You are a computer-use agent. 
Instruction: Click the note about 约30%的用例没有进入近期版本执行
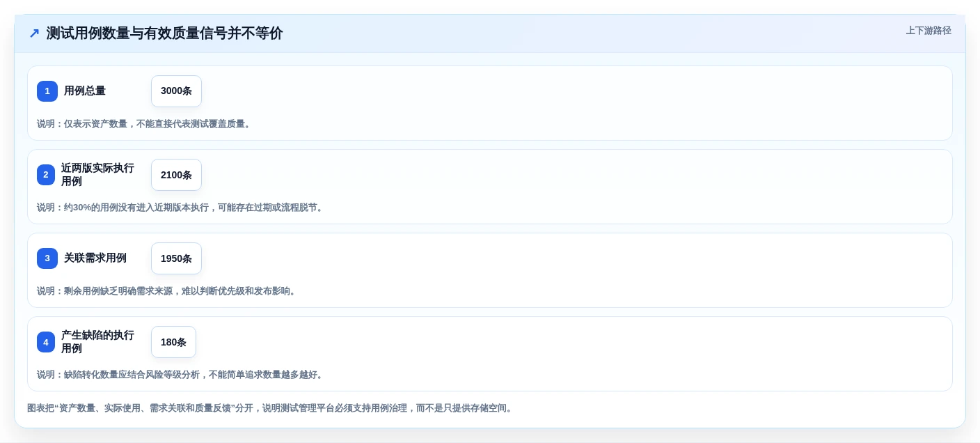pyautogui.click(x=181, y=208)
